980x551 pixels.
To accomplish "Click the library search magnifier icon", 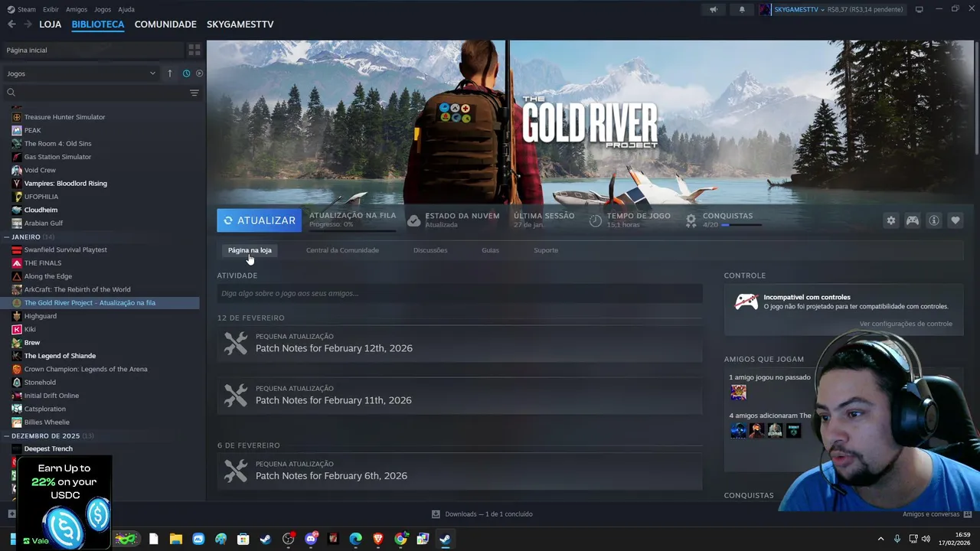I will coord(11,93).
